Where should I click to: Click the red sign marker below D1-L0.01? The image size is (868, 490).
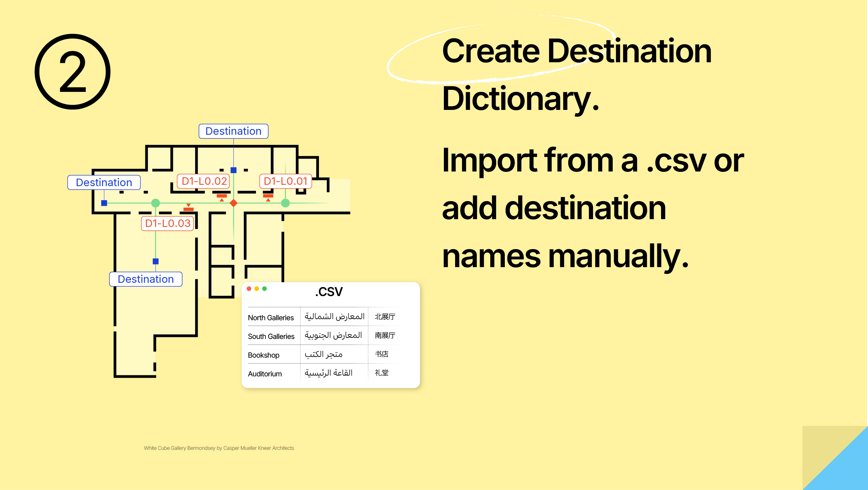(x=268, y=197)
